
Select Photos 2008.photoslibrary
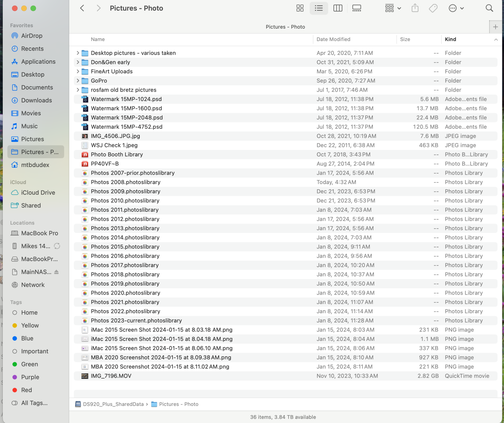286,182
